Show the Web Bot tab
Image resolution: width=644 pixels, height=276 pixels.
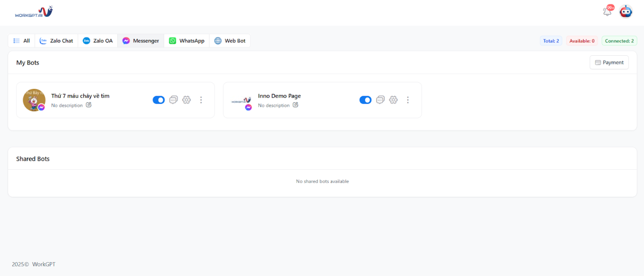pyautogui.click(x=230, y=41)
